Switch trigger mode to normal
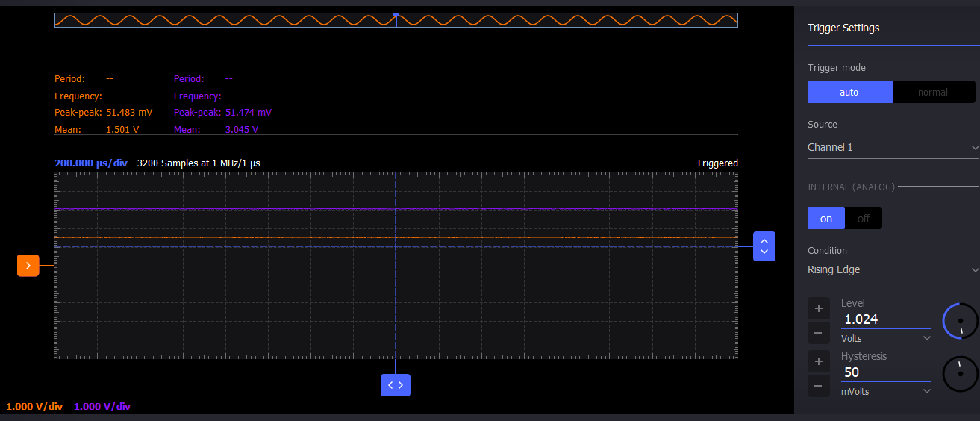Image resolution: width=980 pixels, height=421 pixels. pos(933,92)
